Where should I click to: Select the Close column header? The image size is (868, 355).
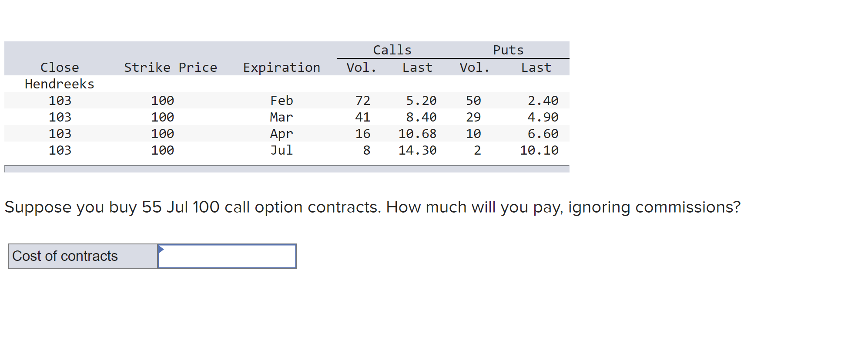tap(60, 67)
